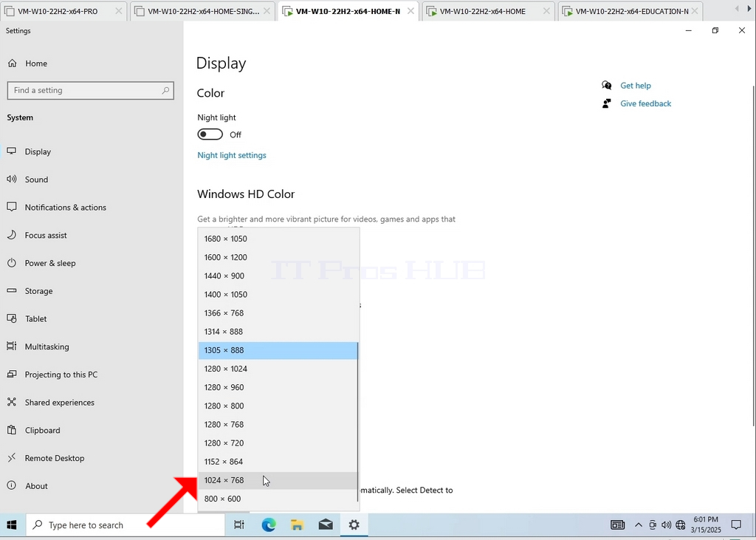Switch to the VM-W10-22H2-x64-PRO tab
Viewport: 756px width, 540px height.
[63, 11]
